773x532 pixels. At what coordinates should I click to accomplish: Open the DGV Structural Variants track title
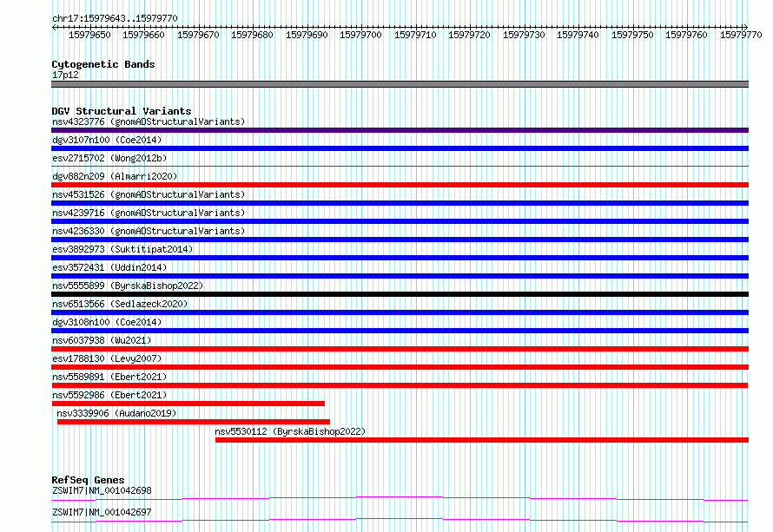pyautogui.click(x=122, y=111)
